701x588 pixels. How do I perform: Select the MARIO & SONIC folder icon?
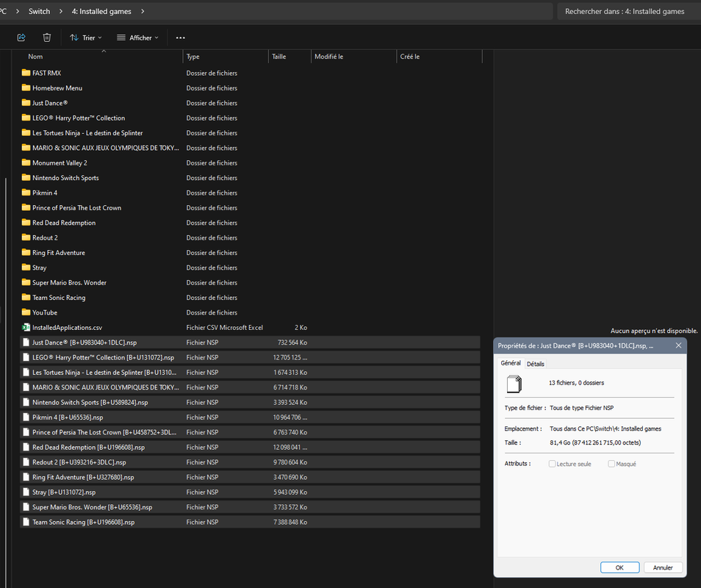tap(26, 148)
